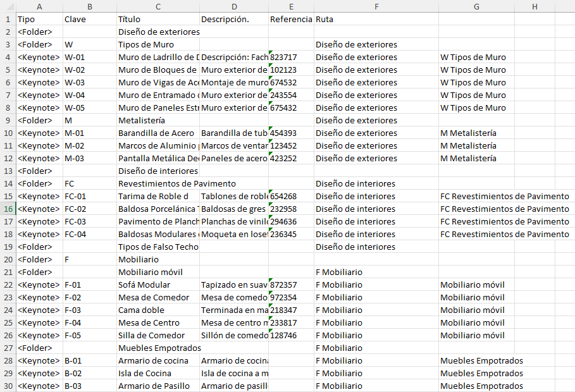Image resolution: width=575 pixels, height=392 pixels.
Task: Select row header 1
Action: click(x=7, y=19)
